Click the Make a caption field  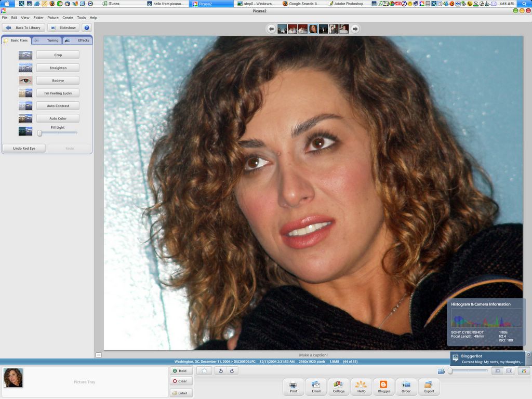(x=313, y=355)
